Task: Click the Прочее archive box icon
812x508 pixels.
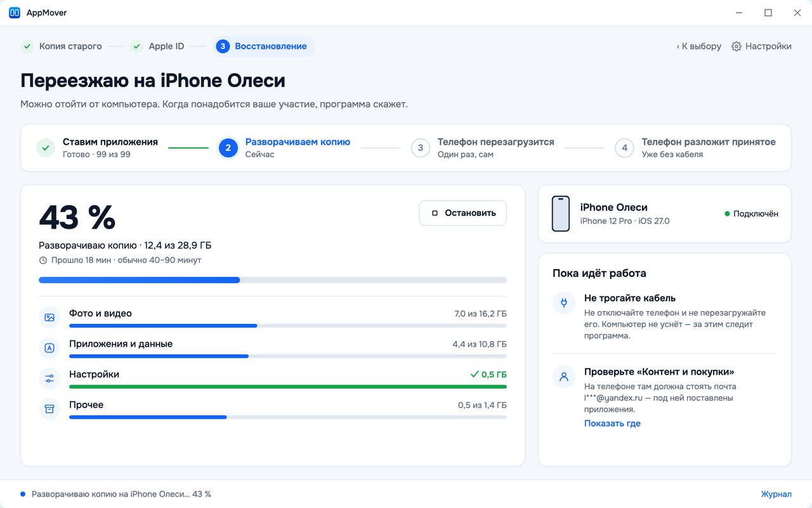Action: tap(49, 409)
